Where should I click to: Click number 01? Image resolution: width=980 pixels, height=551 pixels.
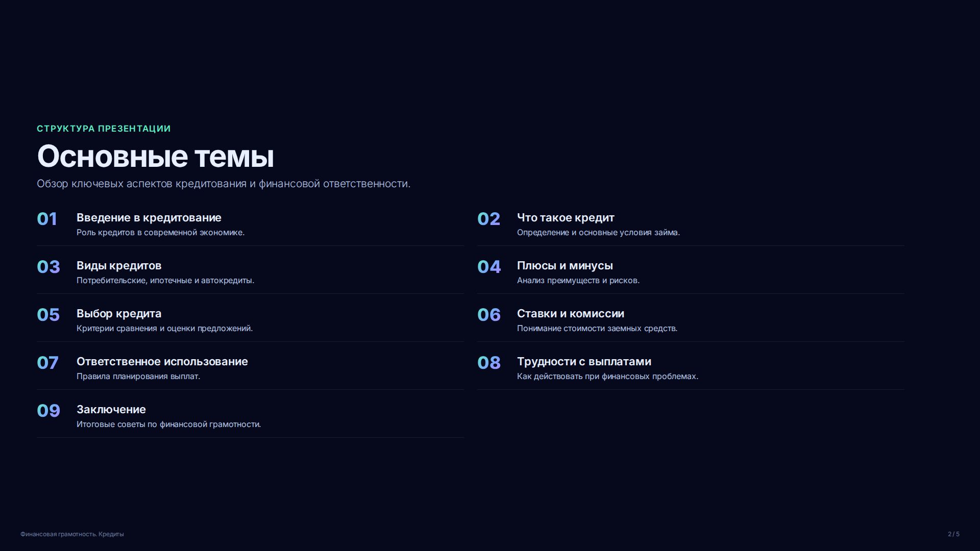[47, 219]
